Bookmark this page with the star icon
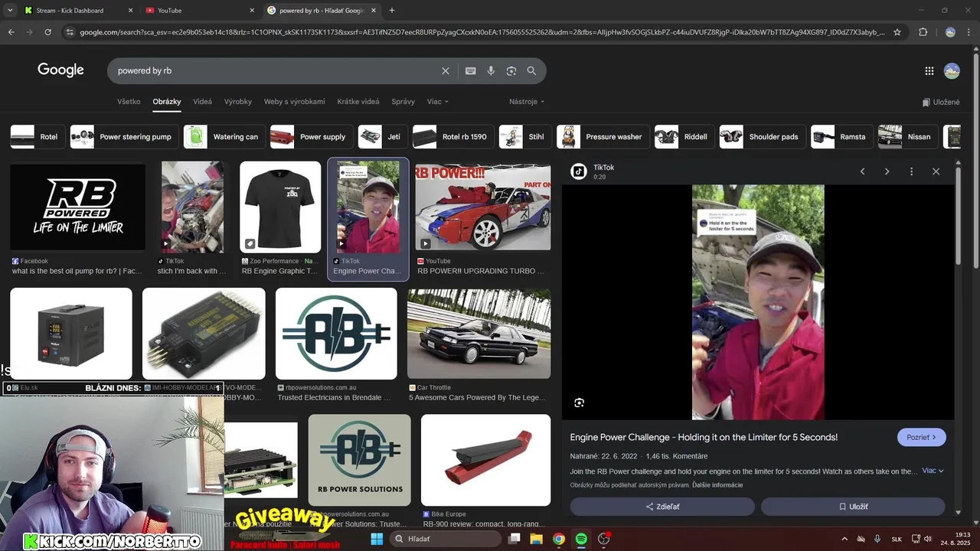Screen dimensions: 980x551 click(x=897, y=32)
